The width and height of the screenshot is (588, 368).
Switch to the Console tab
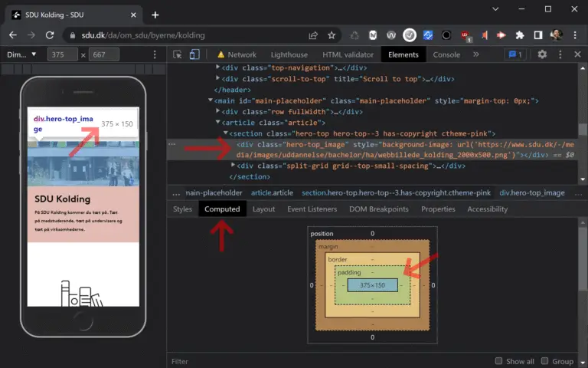[446, 55]
